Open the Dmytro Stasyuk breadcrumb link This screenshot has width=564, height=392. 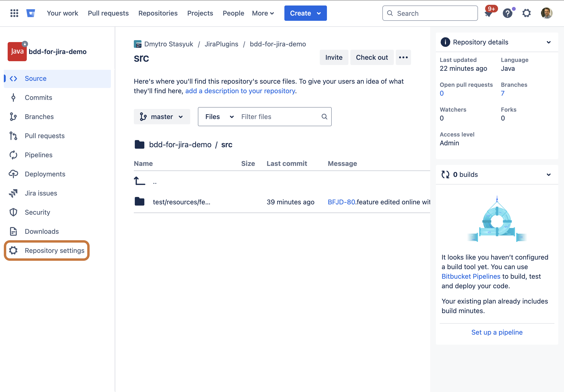[168, 44]
